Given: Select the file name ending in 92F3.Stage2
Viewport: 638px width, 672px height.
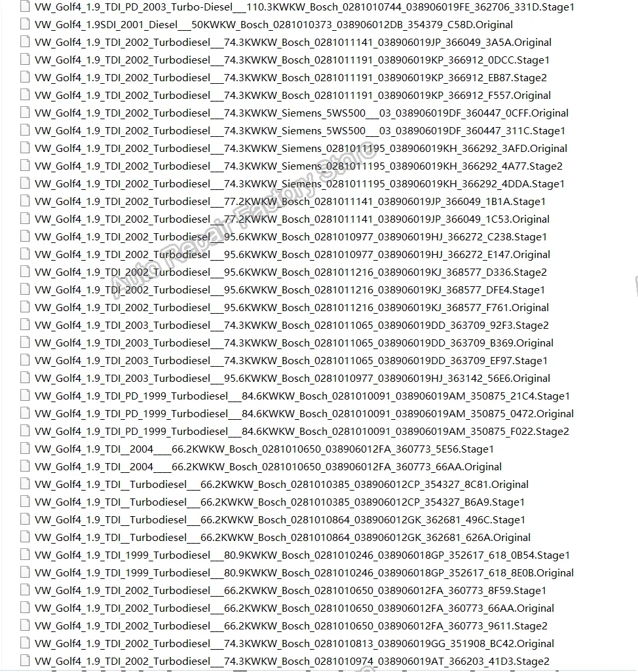Looking at the screenshot, I should pyautogui.click(x=291, y=325).
